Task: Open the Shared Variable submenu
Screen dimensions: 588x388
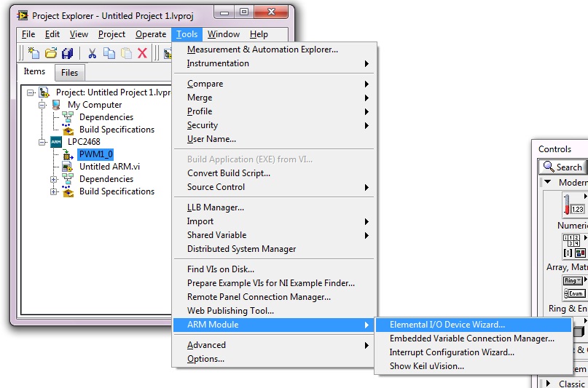Action: click(275, 235)
